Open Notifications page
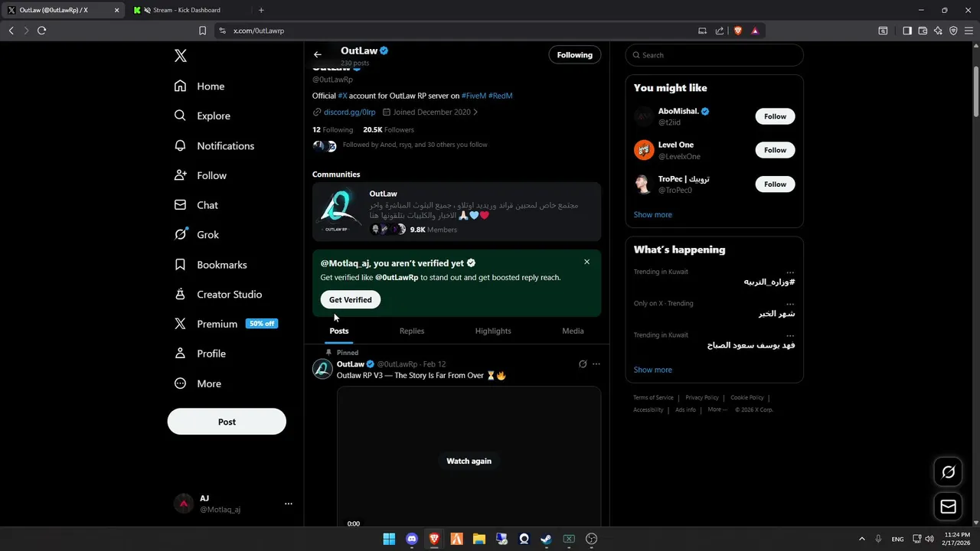 [214, 145]
